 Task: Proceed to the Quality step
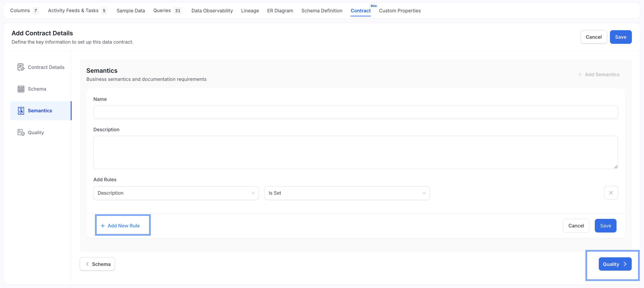[615, 264]
